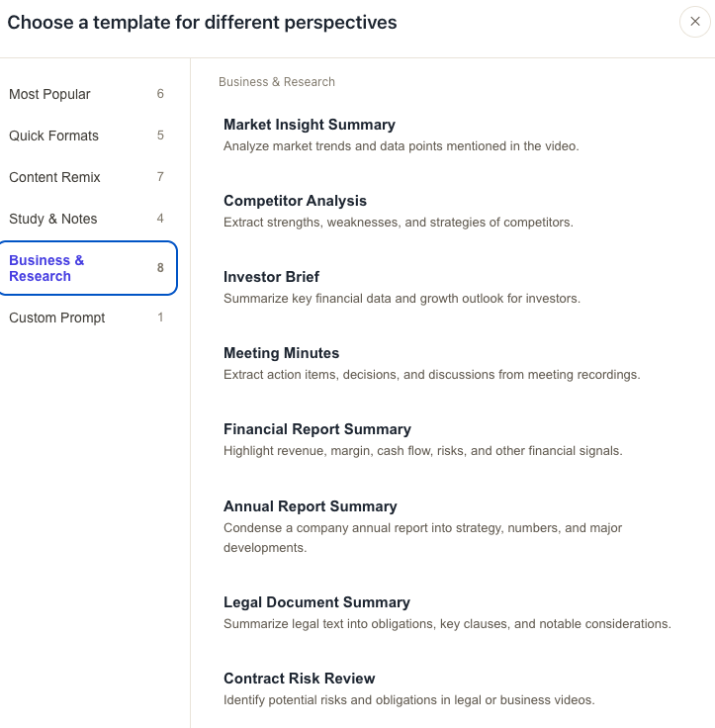Screen dimensions: 715x728
Task: Select the Investor Brief template
Action: pos(453,287)
